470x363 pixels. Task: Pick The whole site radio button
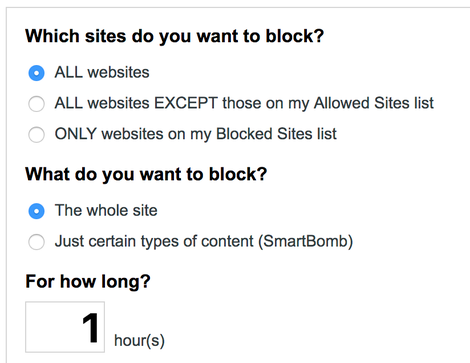tap(36, 211)
